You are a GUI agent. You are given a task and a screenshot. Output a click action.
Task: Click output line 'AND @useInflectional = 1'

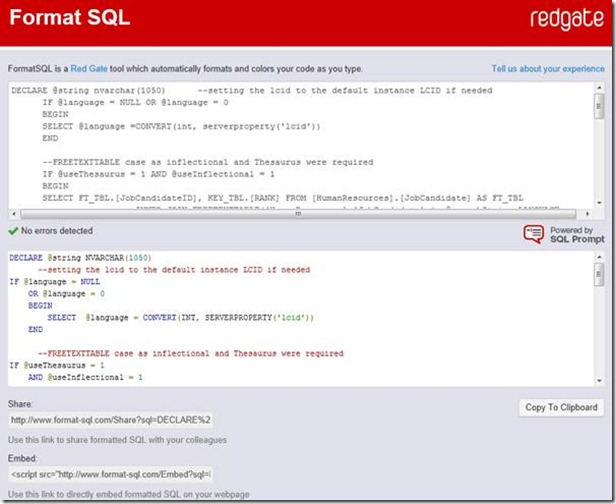[85, 378]
